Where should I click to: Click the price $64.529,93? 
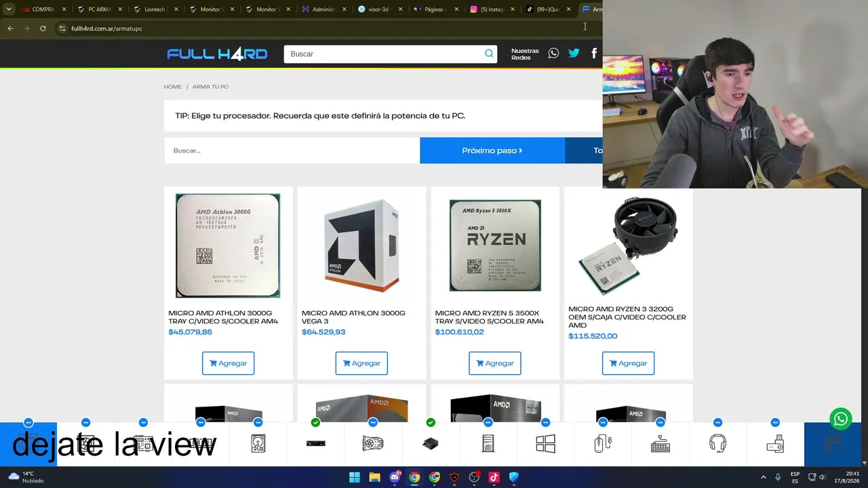coord(323,332)
